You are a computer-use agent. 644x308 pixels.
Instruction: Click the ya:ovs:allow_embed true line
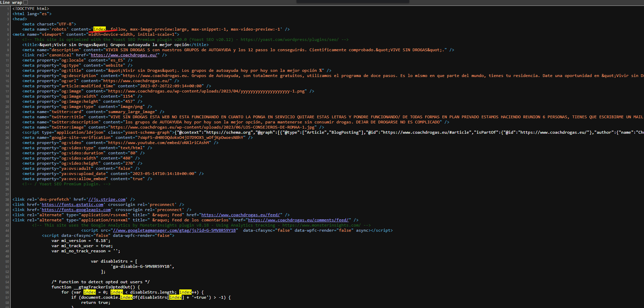pyautogui.click(x=87, y=179)
